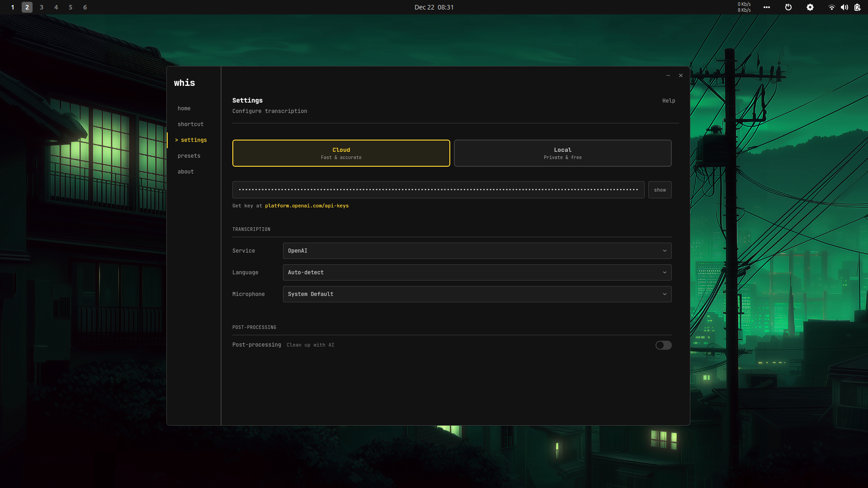
Task: Click the power icon in the system tray
Action: (x=788, y=7)
